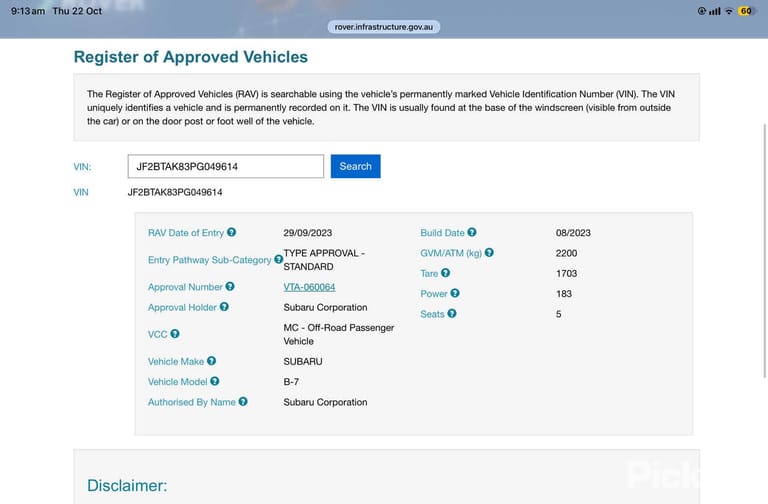
Task: Focus the VIN input field
Action: coord(226,167)
